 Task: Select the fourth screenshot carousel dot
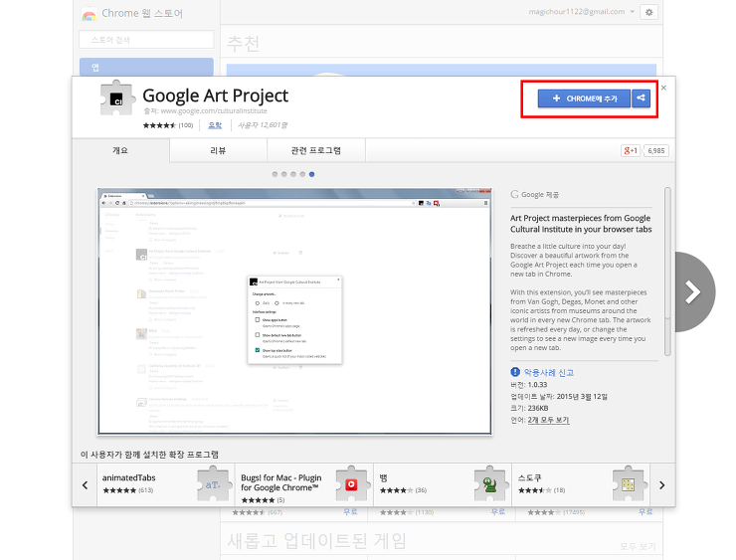pos(302,174)
